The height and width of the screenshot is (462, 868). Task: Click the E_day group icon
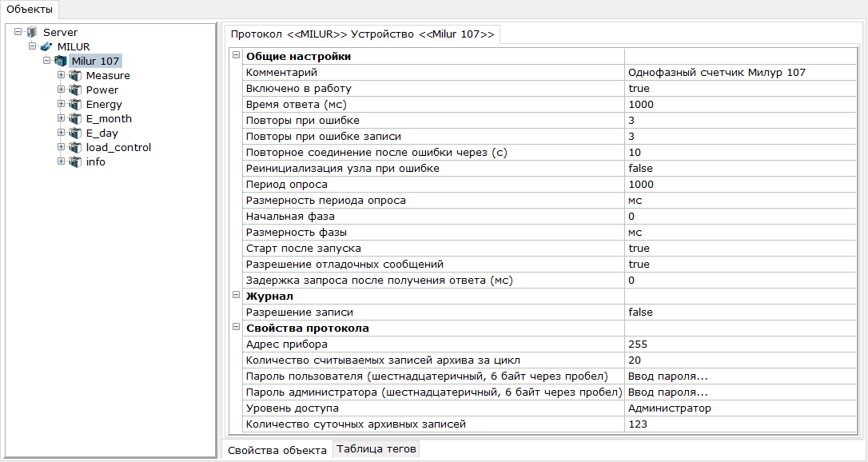[75, 133]
